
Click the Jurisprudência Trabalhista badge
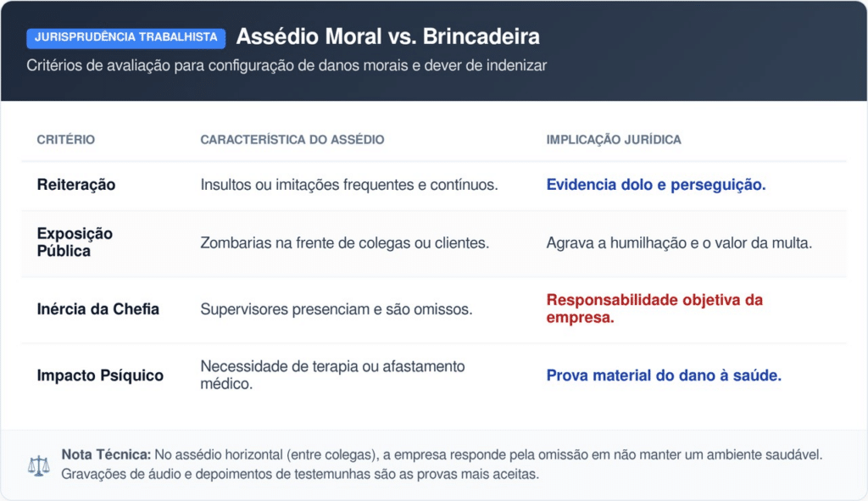[x=126, y=37]
